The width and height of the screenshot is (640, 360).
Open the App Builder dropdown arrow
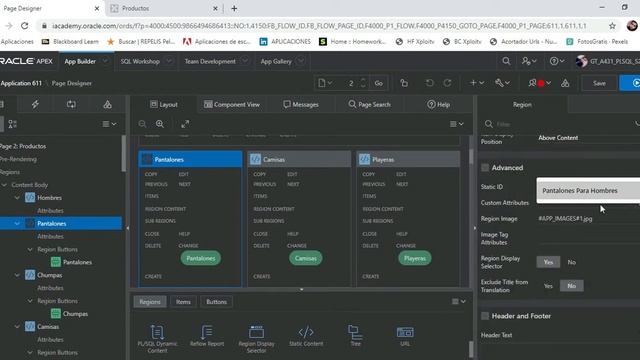(x=105, y=61)
